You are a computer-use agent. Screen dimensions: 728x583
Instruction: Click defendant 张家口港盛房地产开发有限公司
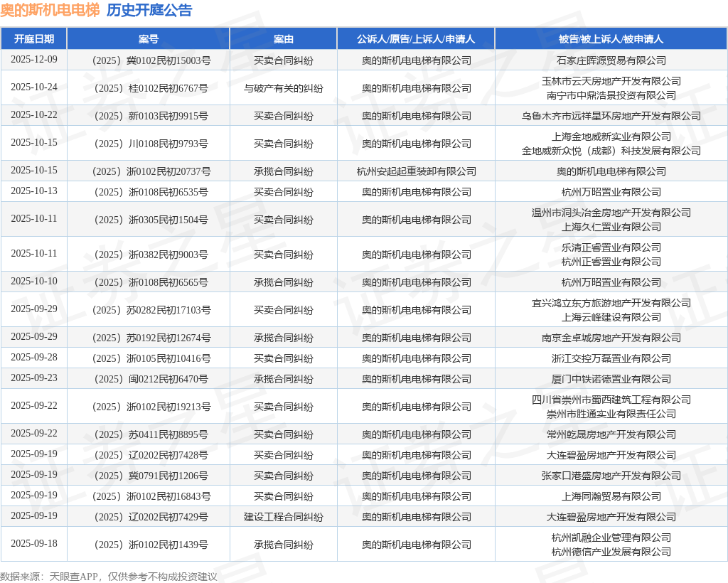(611, 476)
